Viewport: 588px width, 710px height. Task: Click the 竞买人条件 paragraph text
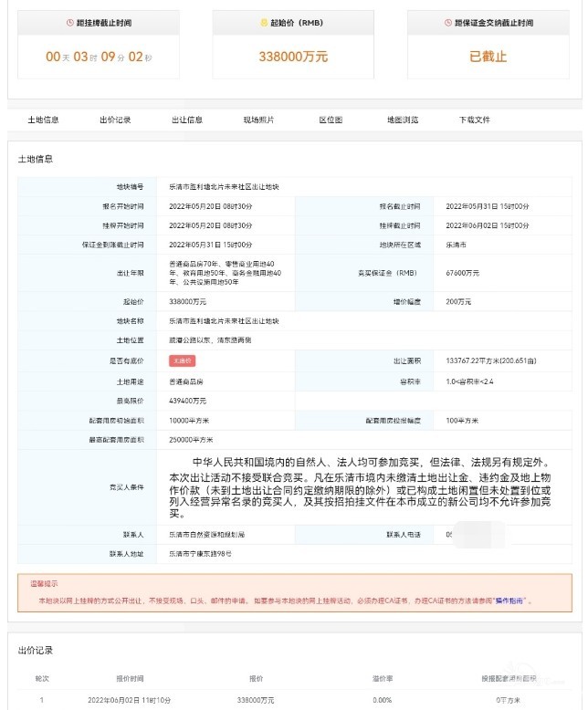pos(360,487)
